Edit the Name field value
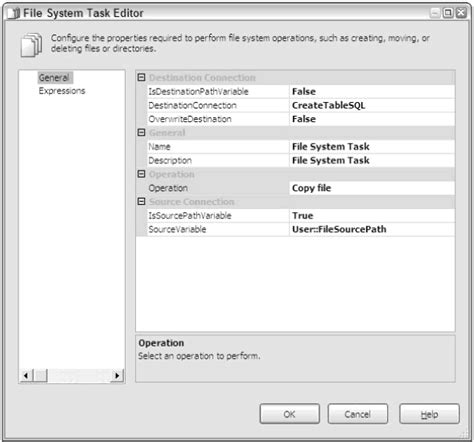Image resolution: width=474 pixels, height=442 pixels. click(372, 147)
